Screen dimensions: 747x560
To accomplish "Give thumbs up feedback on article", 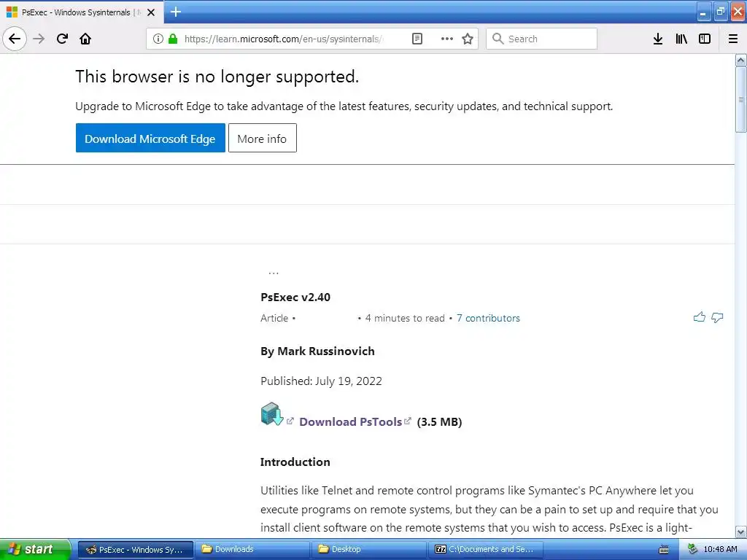I will [x=700, y=317].
